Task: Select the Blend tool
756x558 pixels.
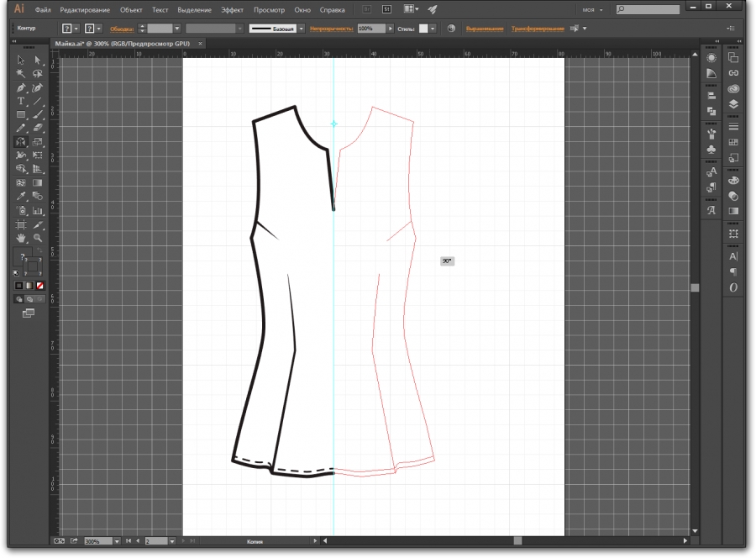Action: (x=38, y=197)
